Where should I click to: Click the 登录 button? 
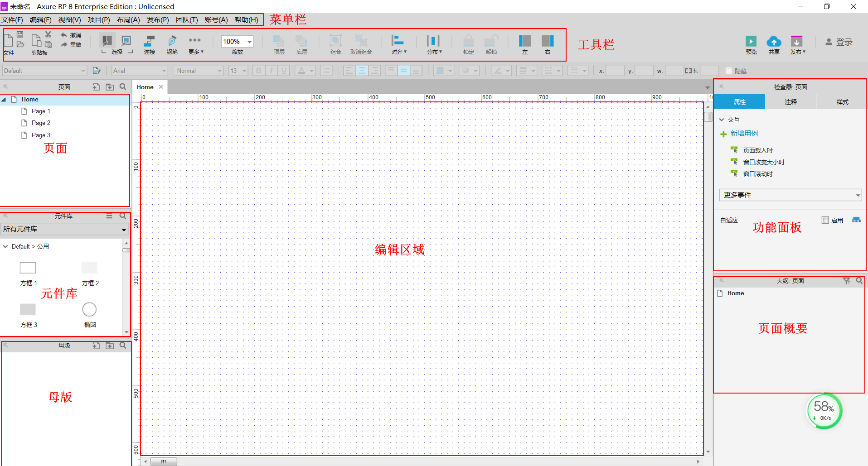coord(844,42)
